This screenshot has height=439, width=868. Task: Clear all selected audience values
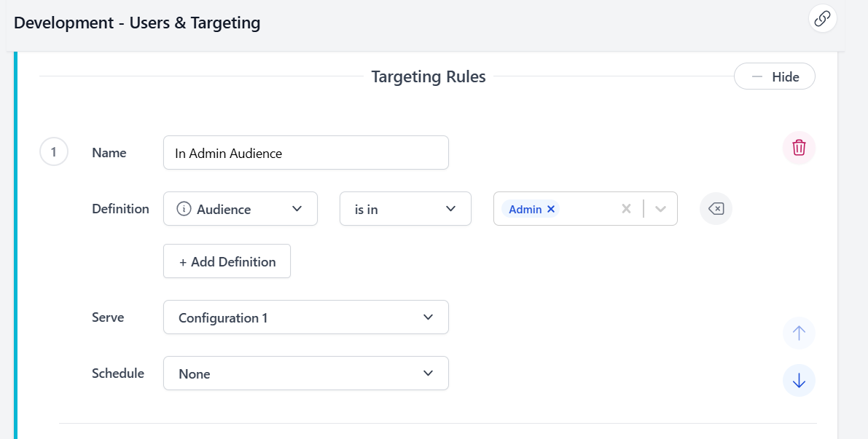coord(626,208)
